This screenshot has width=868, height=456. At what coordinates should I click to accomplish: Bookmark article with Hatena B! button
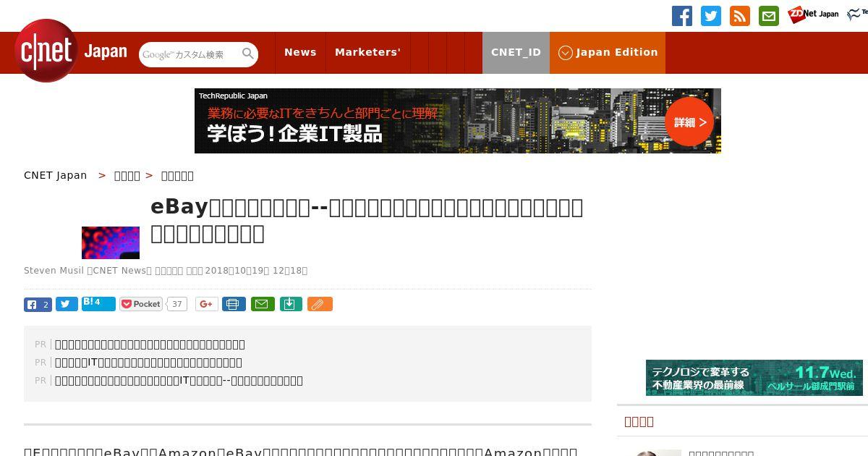[98, 303]
